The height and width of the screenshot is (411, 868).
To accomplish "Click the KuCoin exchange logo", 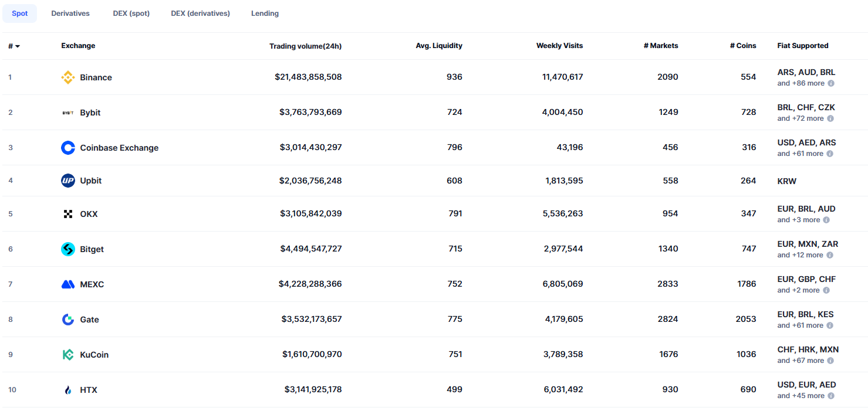I will [x=68, y=354].
